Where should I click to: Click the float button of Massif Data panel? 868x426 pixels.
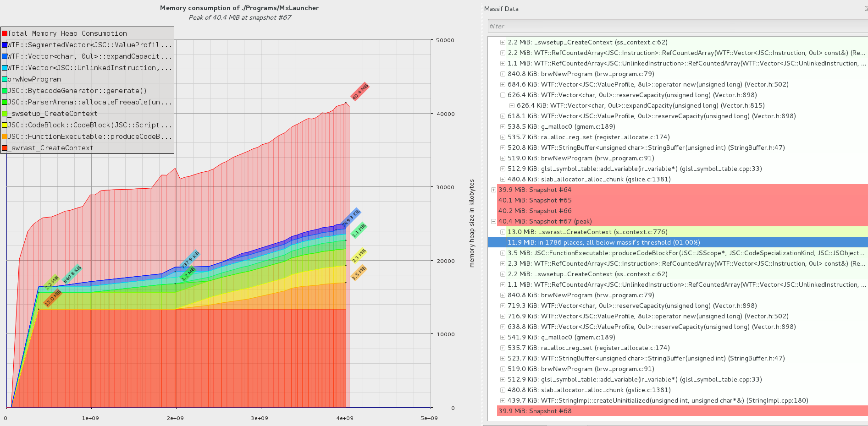click(x=866, y=9)
